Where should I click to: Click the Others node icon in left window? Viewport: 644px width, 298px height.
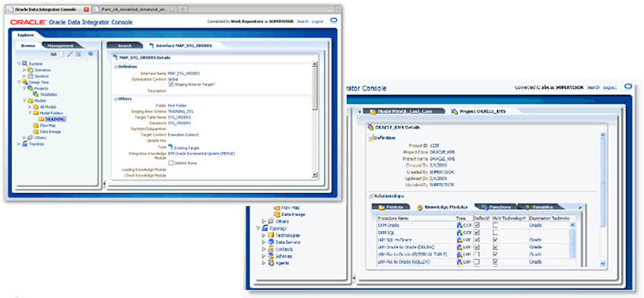click(30, 138)
